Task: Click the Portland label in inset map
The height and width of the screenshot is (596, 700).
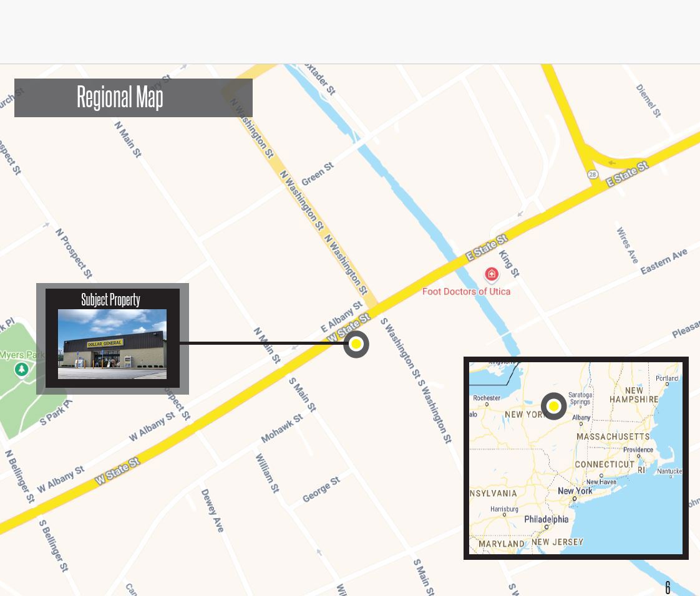Action: click(x=667, y=378)
